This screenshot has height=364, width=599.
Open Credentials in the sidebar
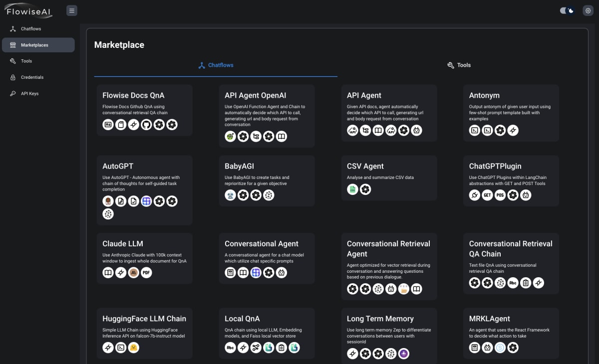pyautogui.click(x=38, y=77)
